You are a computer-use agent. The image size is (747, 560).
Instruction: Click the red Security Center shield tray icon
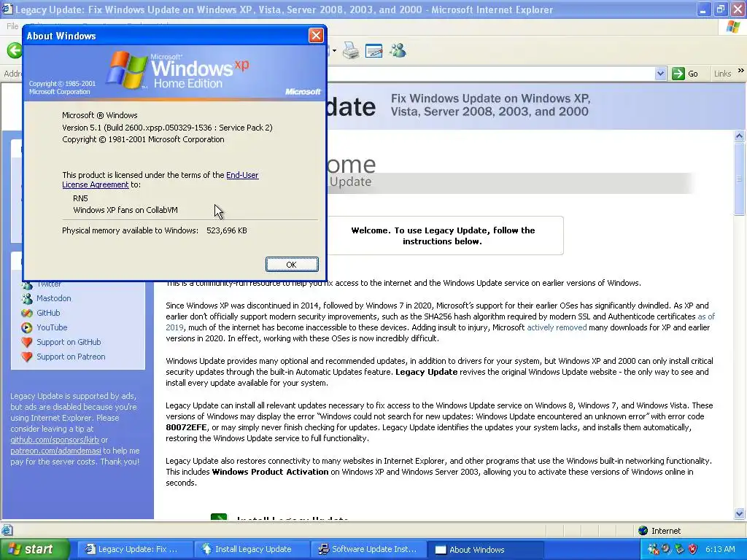[x=693, y=550]
